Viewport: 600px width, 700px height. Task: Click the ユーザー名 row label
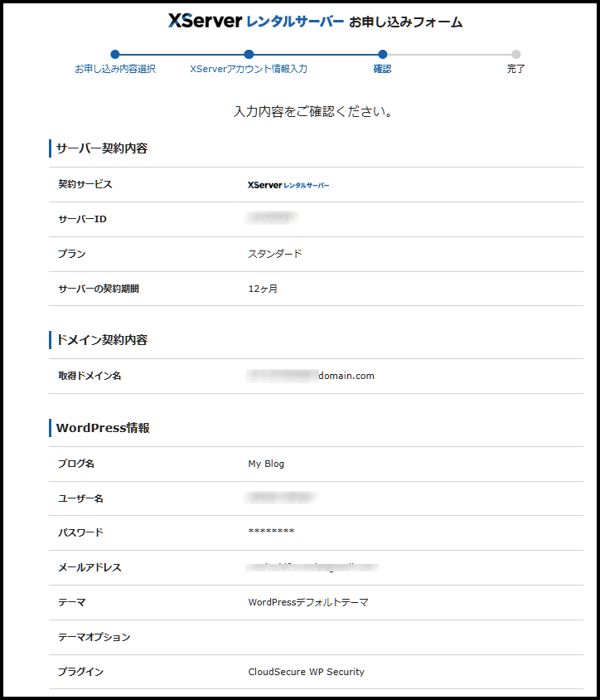point(80,498)
